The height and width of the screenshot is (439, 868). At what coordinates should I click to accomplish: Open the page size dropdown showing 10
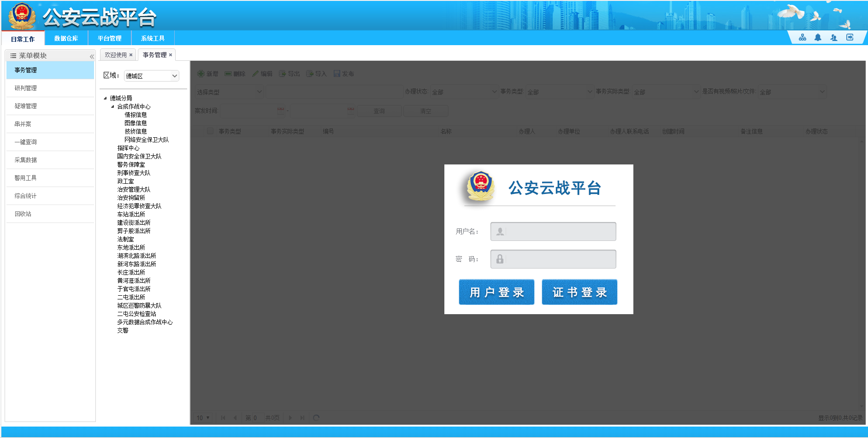(x=203, y=418)
